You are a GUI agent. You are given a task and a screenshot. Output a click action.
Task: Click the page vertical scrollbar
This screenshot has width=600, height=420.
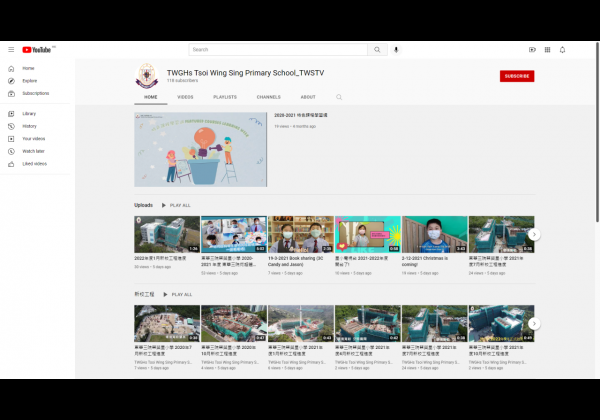pos(597,132)
